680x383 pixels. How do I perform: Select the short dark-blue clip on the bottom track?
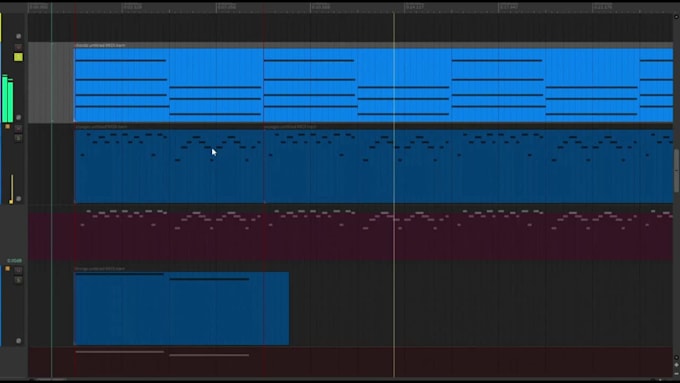[181, 308]
